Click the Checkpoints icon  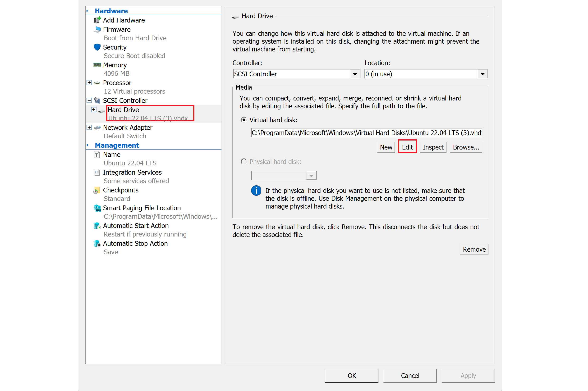(96, 191)
